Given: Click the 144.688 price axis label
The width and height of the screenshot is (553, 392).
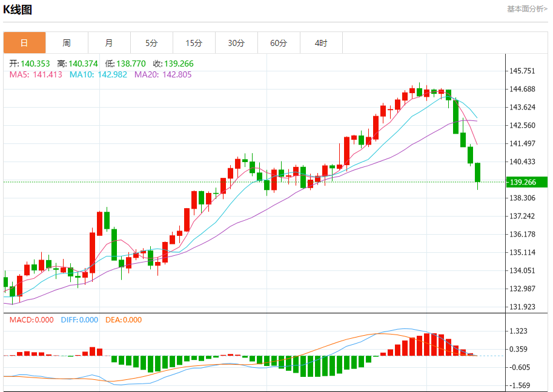Looking at the screenshot, I should (x=522, y=89).
